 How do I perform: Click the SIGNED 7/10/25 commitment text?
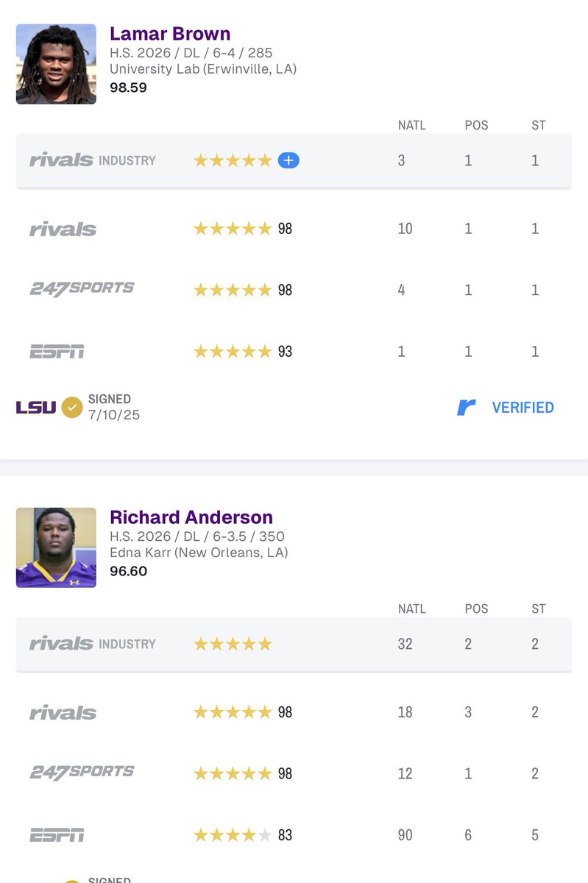(114, 407)
